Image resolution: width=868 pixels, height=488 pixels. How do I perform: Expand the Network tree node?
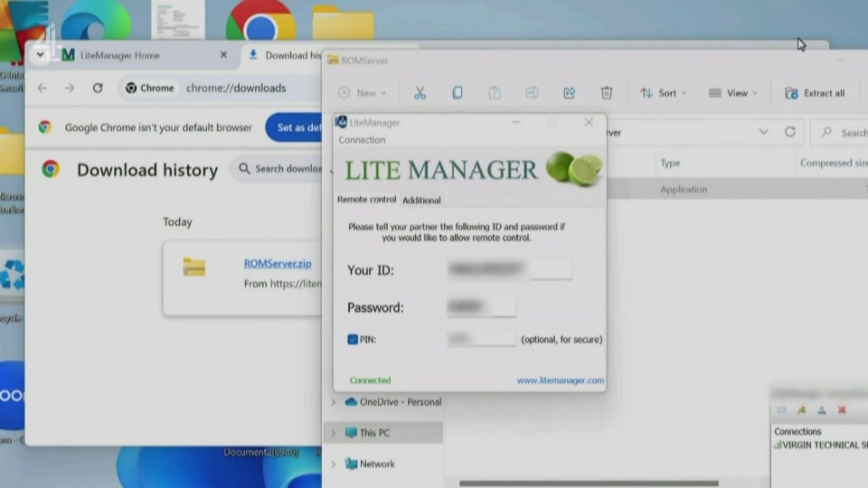[334, 464]
